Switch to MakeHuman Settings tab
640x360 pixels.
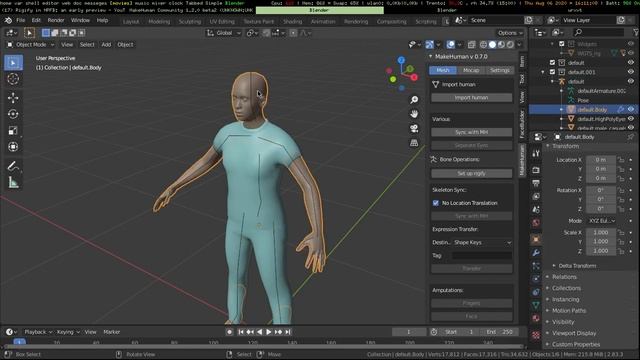click(x=500, y=70)
